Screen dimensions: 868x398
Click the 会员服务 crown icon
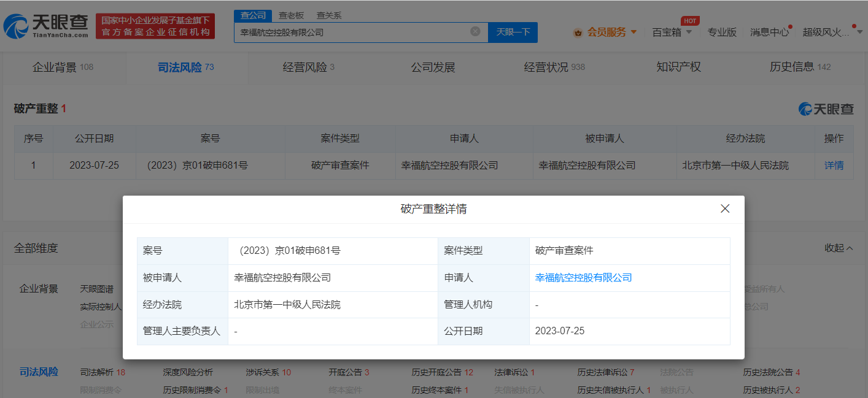(x=578, y=33)
